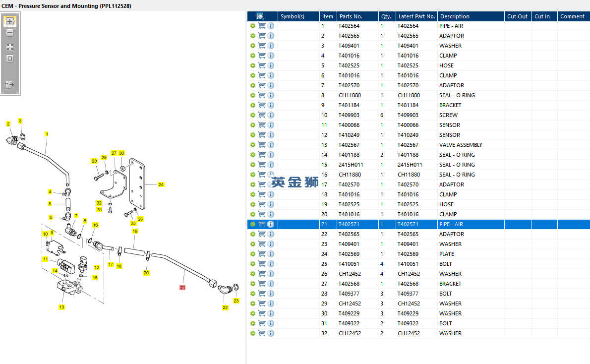This screenshot has height=364, width=590.
Task: Click callout 21 in the diagram
Action: pyautogui.click(x=182, y=288)
